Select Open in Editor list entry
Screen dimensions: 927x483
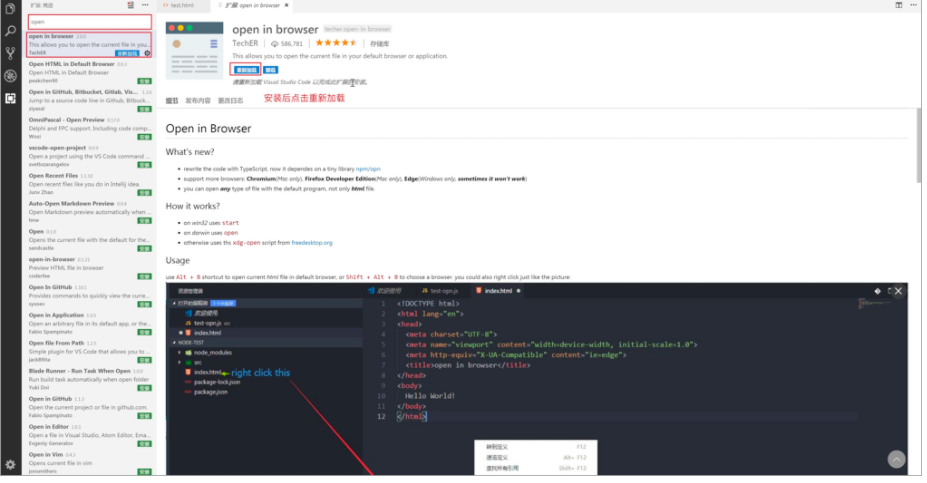(89, 435)
